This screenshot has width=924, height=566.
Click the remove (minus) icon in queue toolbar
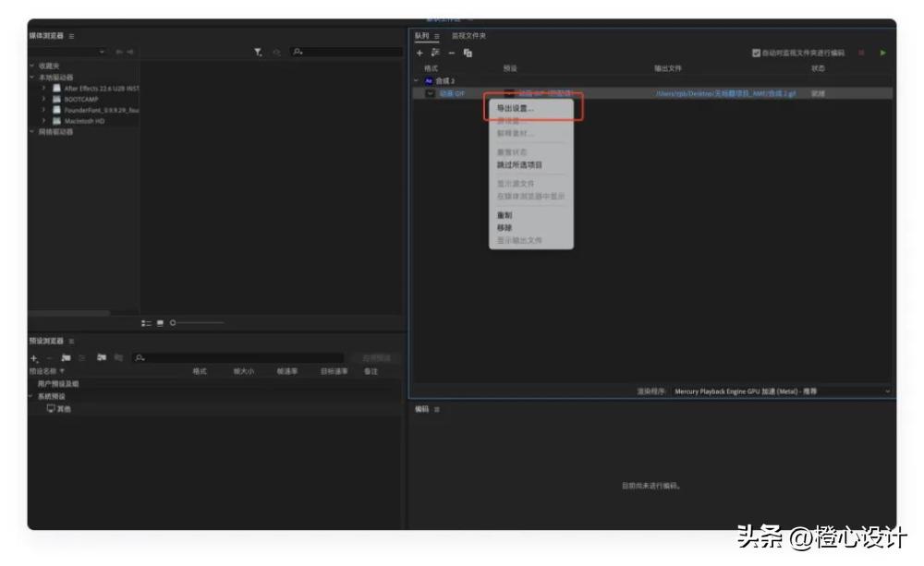[x=452, y=53]
